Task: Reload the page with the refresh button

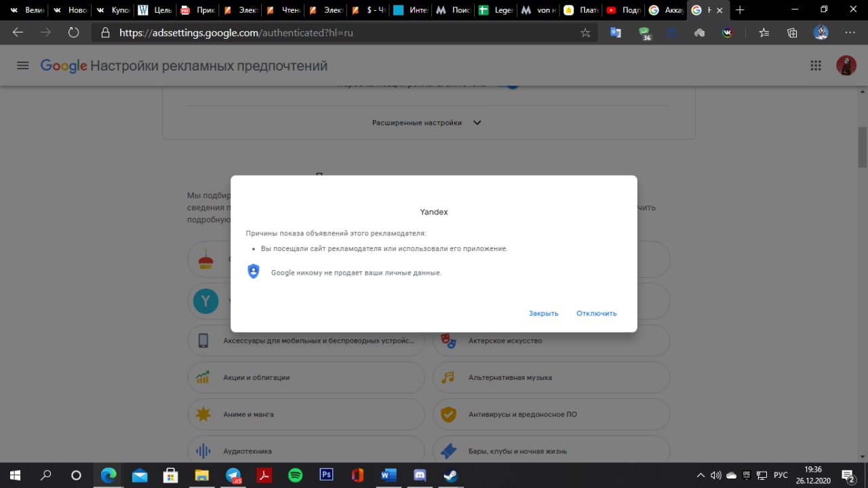Action: (x=73, y=33)
